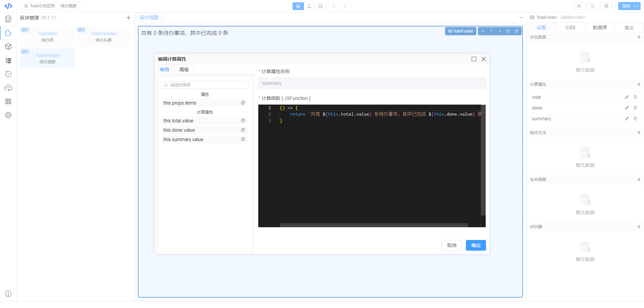The height and width of the screenshot is (308, 644).
Task: Close the 编辑计算属性 dialog
Action: (x=484, y=59)
